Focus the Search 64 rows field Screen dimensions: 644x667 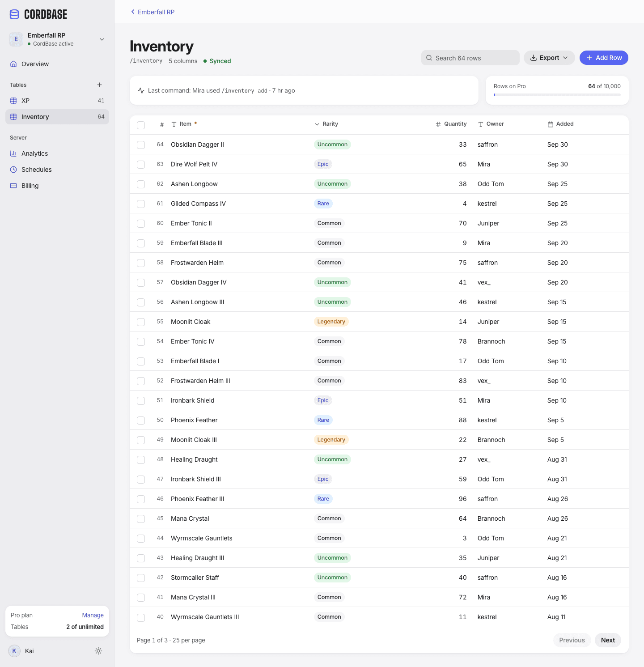470,58
